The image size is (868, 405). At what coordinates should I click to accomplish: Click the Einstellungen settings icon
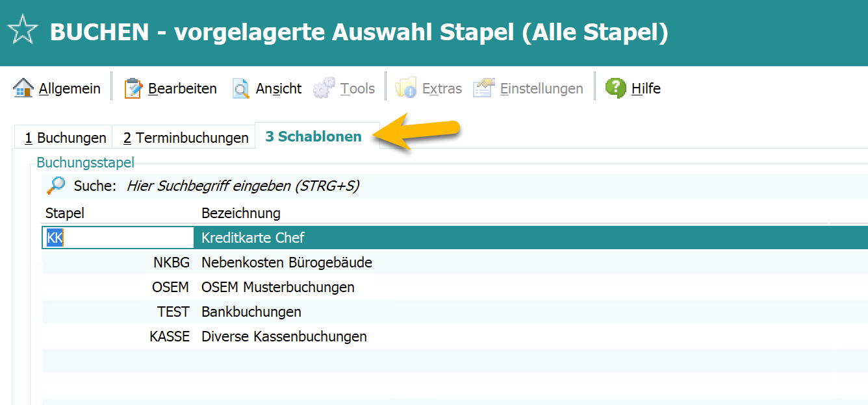coord(484,88)
